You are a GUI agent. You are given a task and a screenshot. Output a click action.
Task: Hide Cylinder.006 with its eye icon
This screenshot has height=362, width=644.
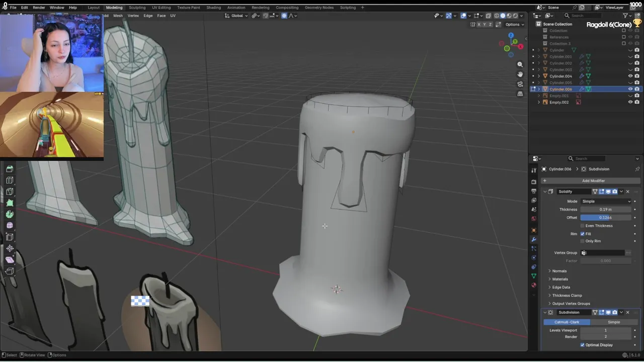point(630,89)
